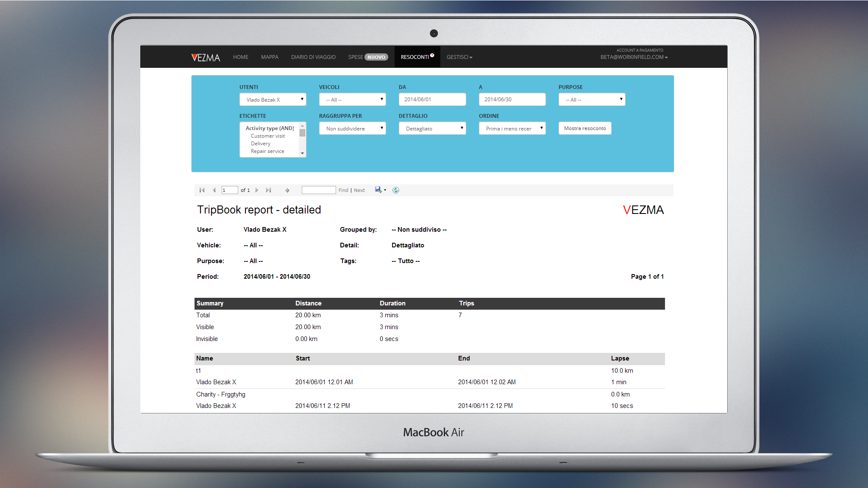Click previous page arrow in report toolbar
Viewport: 868px width, 488px height.
coord(214,190)
